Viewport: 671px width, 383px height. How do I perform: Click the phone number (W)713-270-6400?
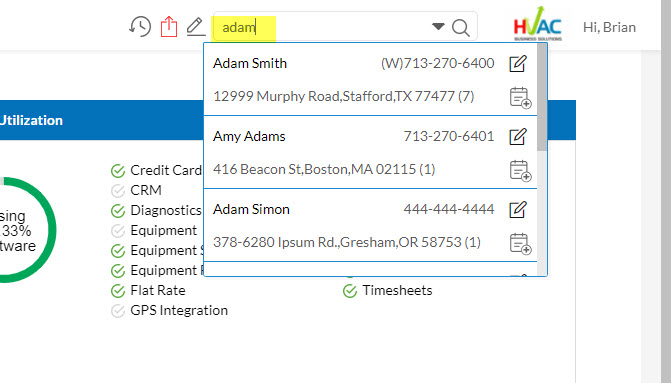pyautogui.click(x=437, y=63)
